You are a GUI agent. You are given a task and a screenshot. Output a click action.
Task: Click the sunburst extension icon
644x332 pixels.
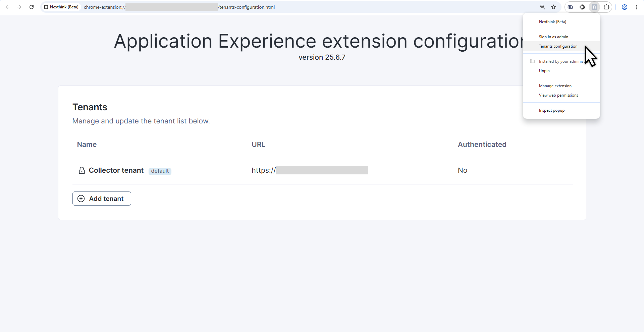click(x=582, y=7)
